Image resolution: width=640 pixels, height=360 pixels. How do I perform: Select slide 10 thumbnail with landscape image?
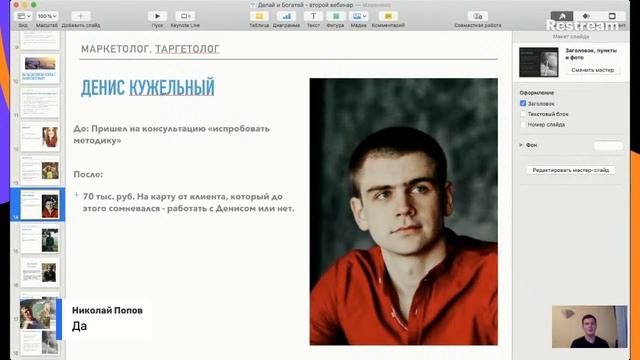tap(40, 69)
